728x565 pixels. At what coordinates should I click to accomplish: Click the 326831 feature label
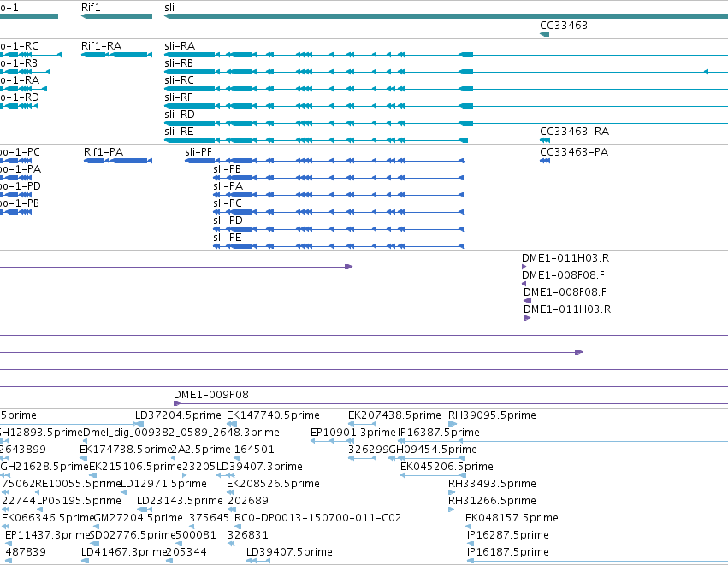248,535
